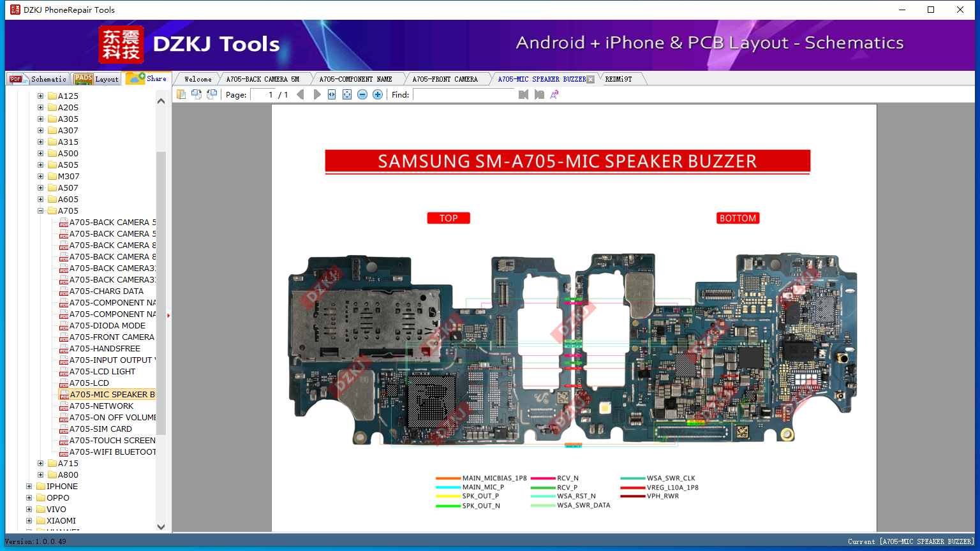The width and height of the screenshot is (980, 551).
Task: Switch to the Layout tab
Action: 96,79
